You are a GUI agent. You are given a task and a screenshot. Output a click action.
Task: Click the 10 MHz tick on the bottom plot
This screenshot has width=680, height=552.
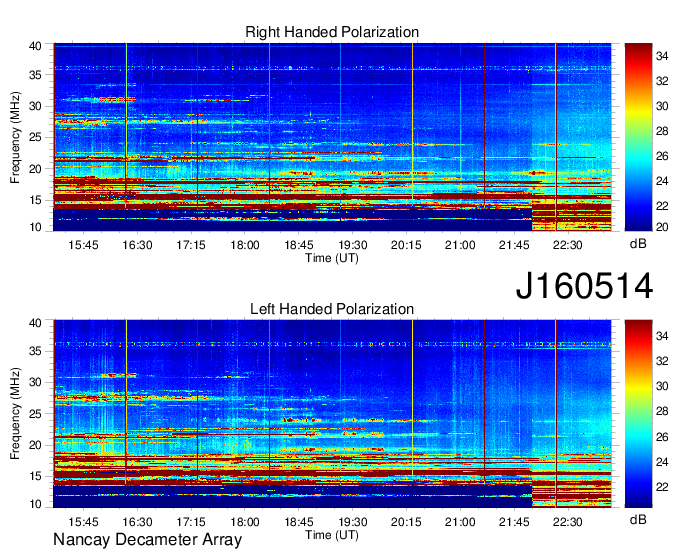[x=35, y=504]
